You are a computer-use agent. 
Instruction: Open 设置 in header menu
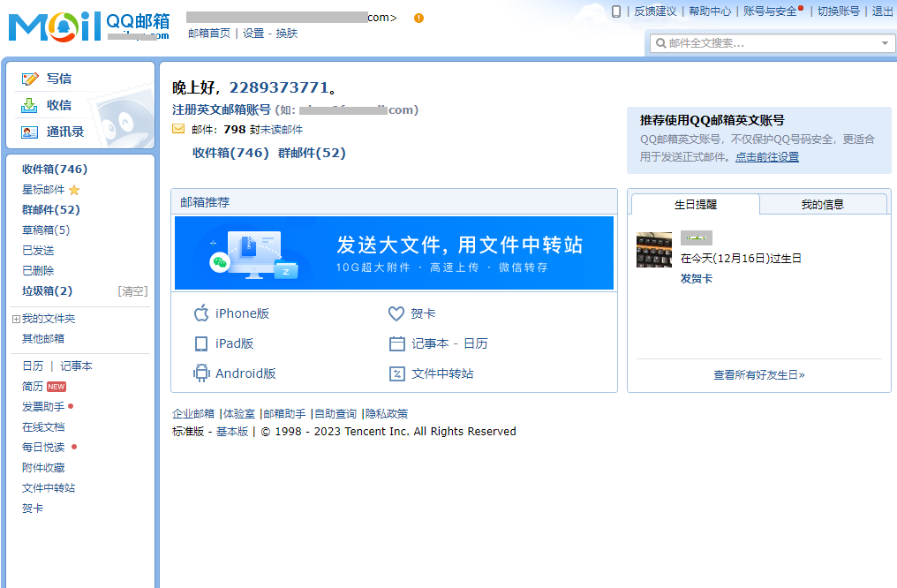point(253,34)
